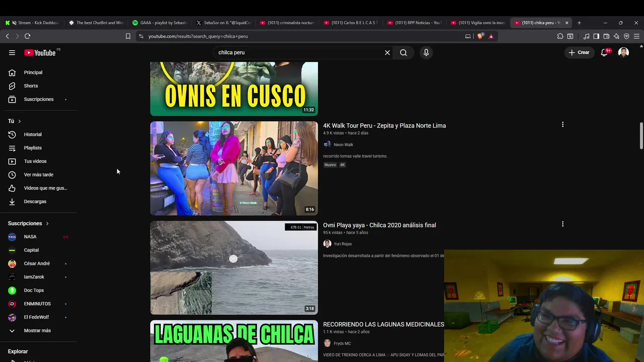Image resolution: width=644 pixels, height=362 pixels.
Task: Click the thumbs-up liked videos icon
Action: (12, 188)
